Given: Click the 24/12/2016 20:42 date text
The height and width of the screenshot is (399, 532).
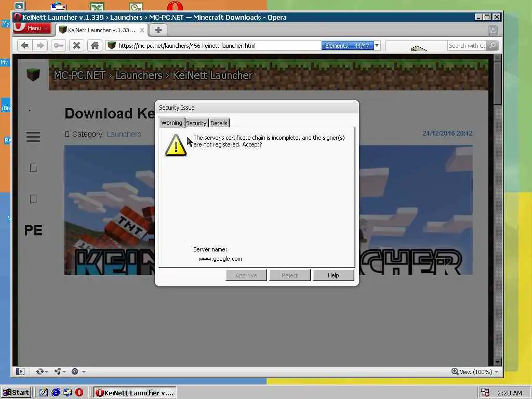Looking at the screenshot, I should coord(447,134).
